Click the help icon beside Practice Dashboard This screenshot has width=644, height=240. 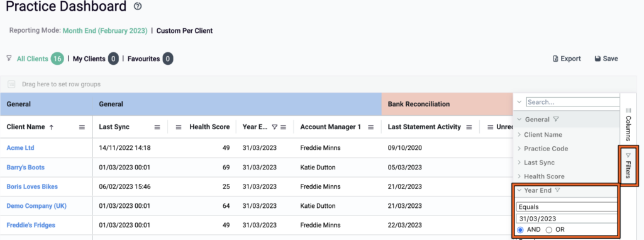click(138, 6)
